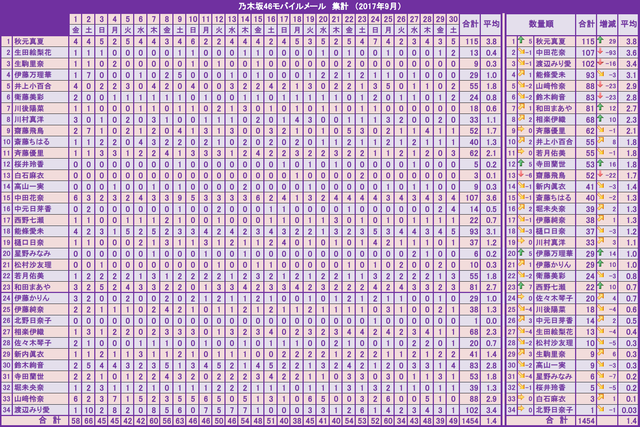Click the average 3.8 in 秋元真夏 row of daily table
Image resolution: width=640 pixels, height=427 pixels.
491,41
